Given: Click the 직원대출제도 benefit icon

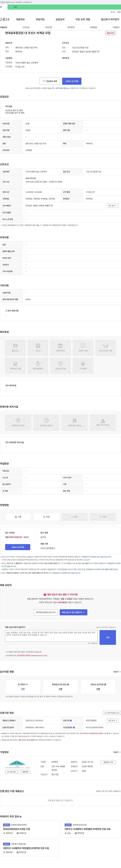Looking at the screenshot, I should 38,366.
